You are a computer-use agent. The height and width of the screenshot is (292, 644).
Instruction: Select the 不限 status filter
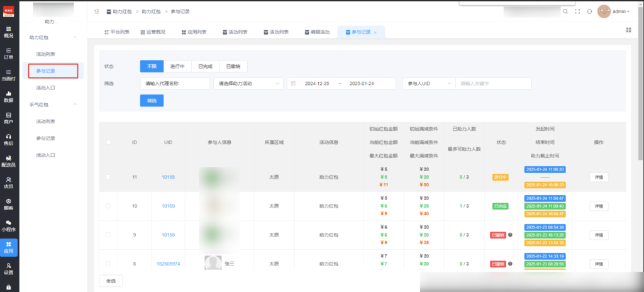click(x=152, y=66)
